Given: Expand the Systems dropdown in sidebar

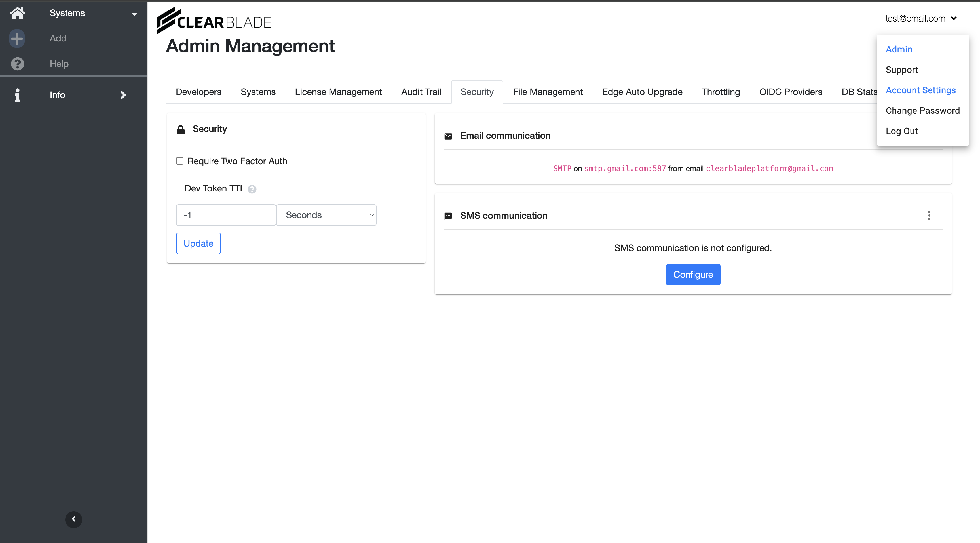Looking at the screenshot, I should 134,14.
